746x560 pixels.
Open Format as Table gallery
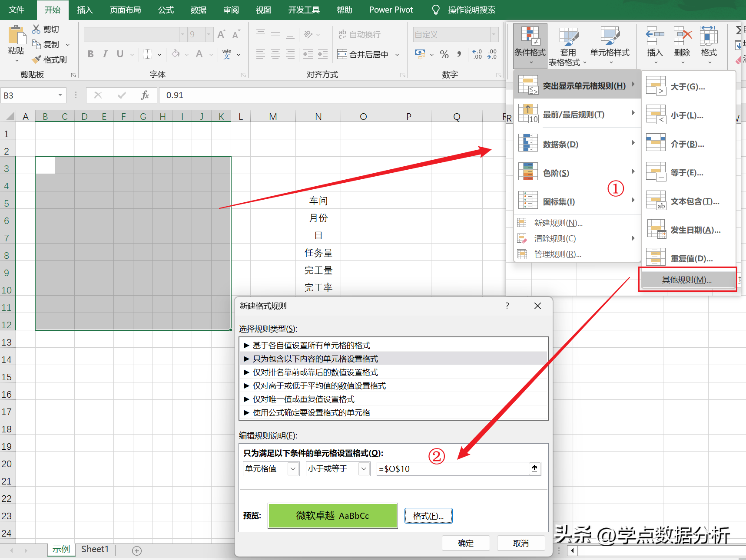(568, 46)
